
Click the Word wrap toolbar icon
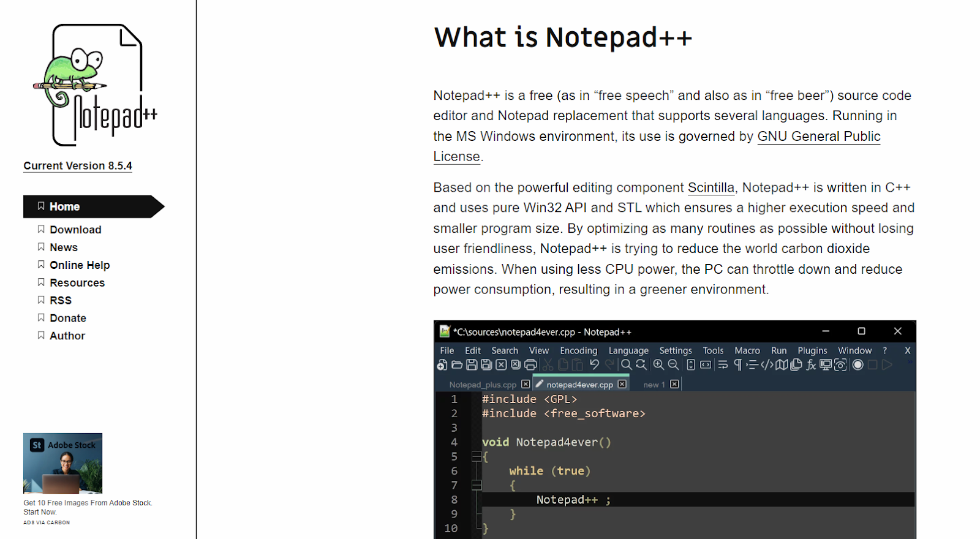tap(723, 364)
